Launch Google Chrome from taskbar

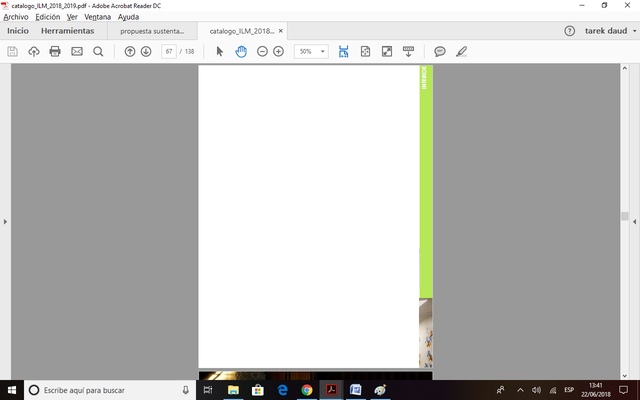[x=307, y=390]
